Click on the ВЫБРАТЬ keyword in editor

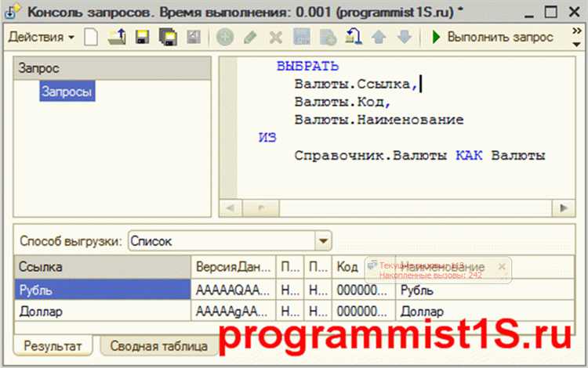click(x=307, y=66)
